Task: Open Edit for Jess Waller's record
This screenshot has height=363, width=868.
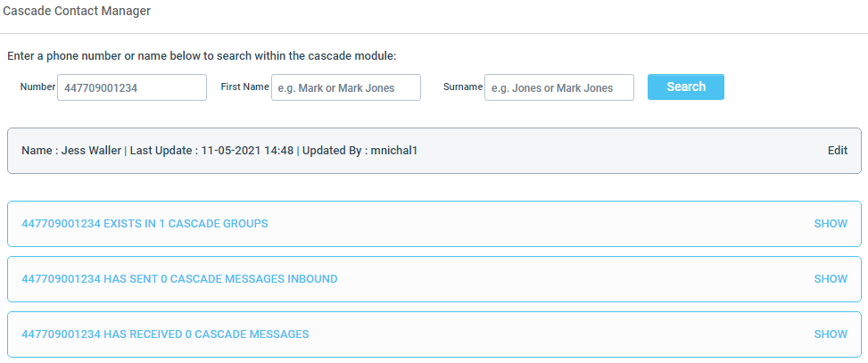Action: [838, 151]
